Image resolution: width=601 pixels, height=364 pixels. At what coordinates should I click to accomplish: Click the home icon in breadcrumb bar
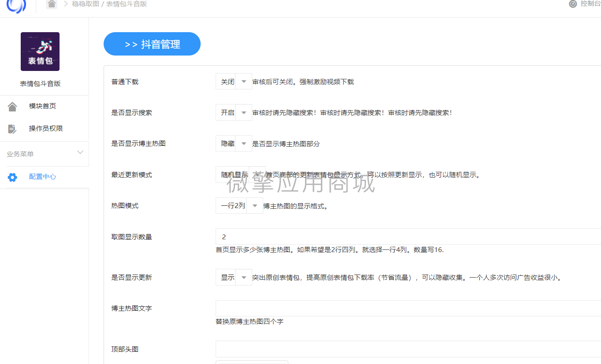click(x=52, y=4)
